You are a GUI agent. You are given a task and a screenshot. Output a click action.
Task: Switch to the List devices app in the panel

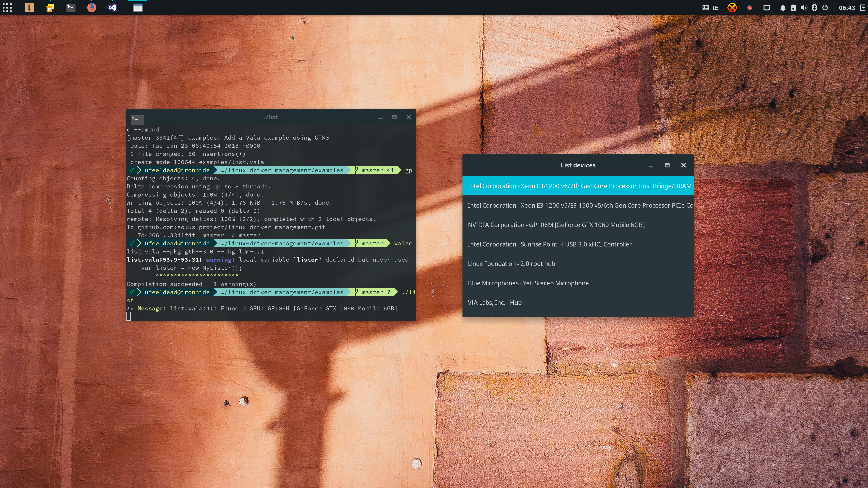(138, 8)
